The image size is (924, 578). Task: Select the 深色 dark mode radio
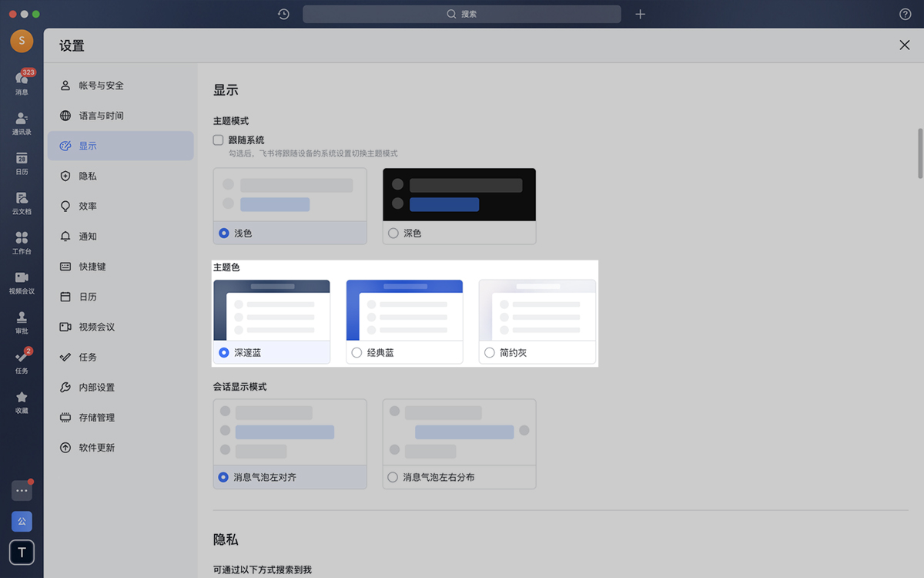[393, 233]
